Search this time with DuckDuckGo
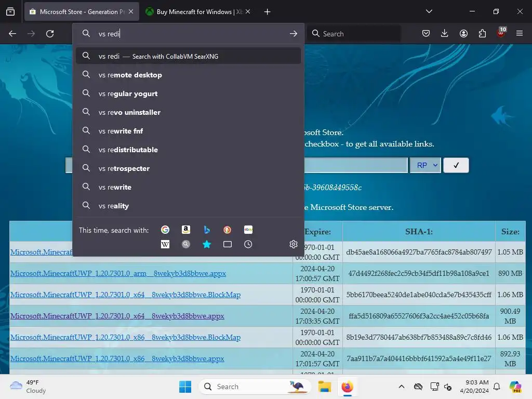This screenshot has width=532, height=399. 228,230
